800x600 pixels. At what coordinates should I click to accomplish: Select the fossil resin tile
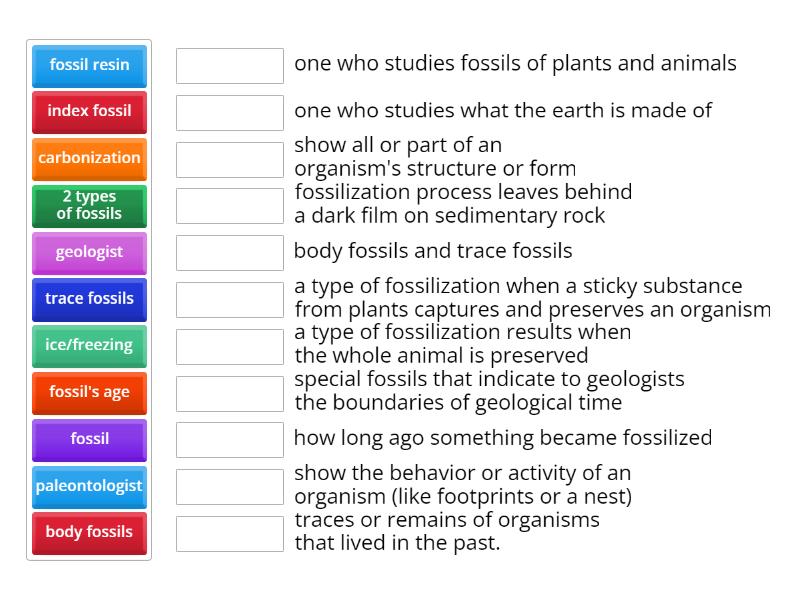[89, 65]
